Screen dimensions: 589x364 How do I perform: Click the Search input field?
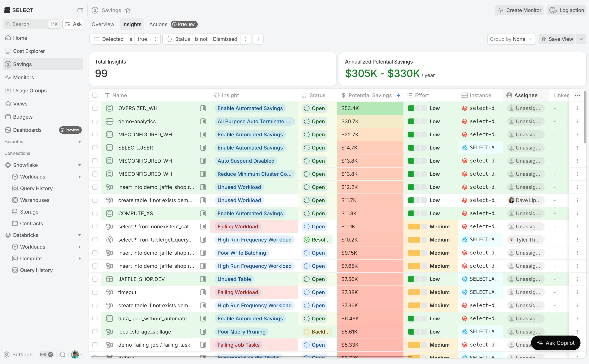[31, 24]
